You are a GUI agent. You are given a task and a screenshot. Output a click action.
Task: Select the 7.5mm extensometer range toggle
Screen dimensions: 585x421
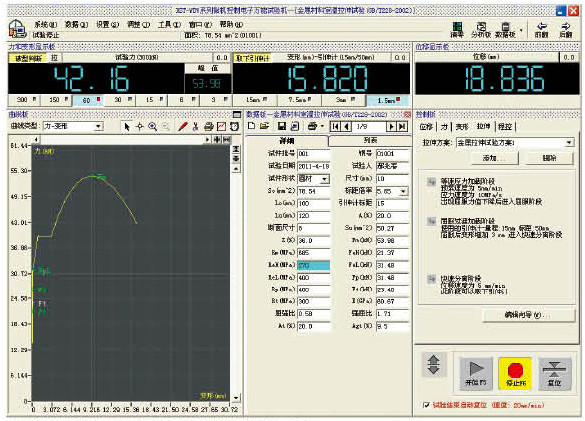[300, 100]
